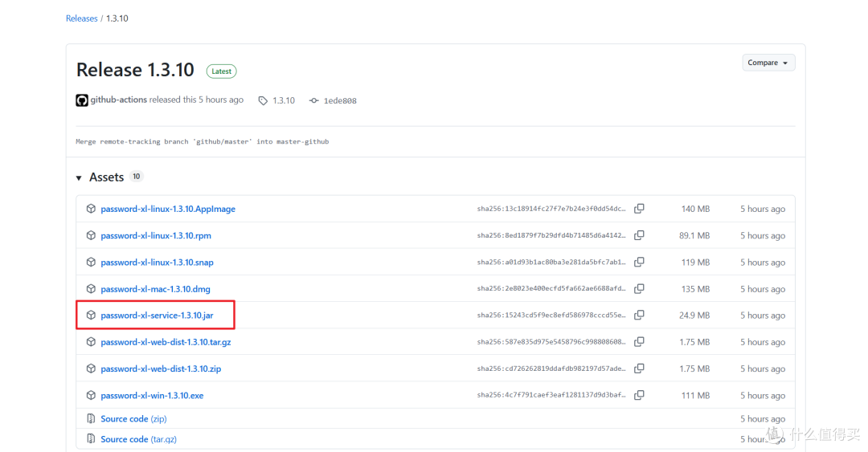Click the 135 MB size value

[x=695, y=289]
